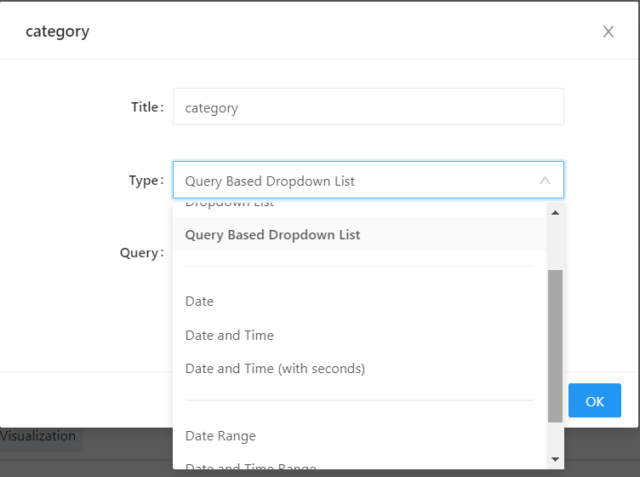Click the scrollbar up arrow in dropdown

(555, 213)
